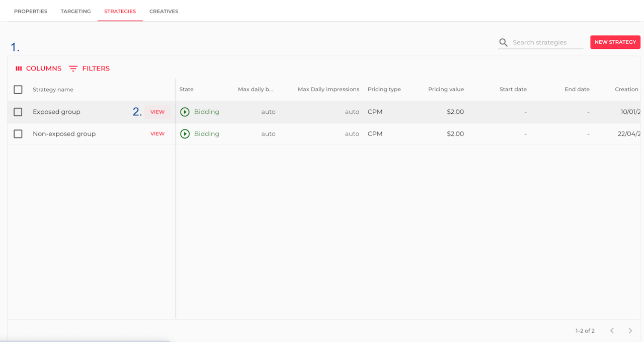Click Exposed group bidding play icon

pos(185,112)
